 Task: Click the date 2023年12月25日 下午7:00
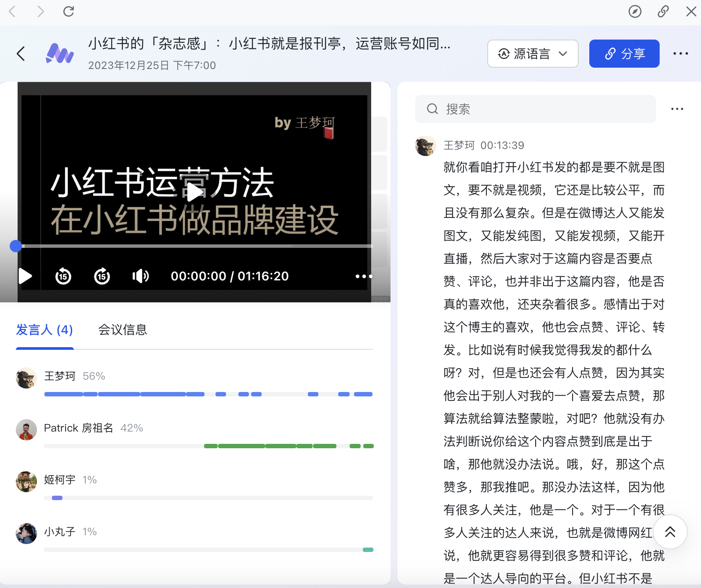(x=152, y=65)
